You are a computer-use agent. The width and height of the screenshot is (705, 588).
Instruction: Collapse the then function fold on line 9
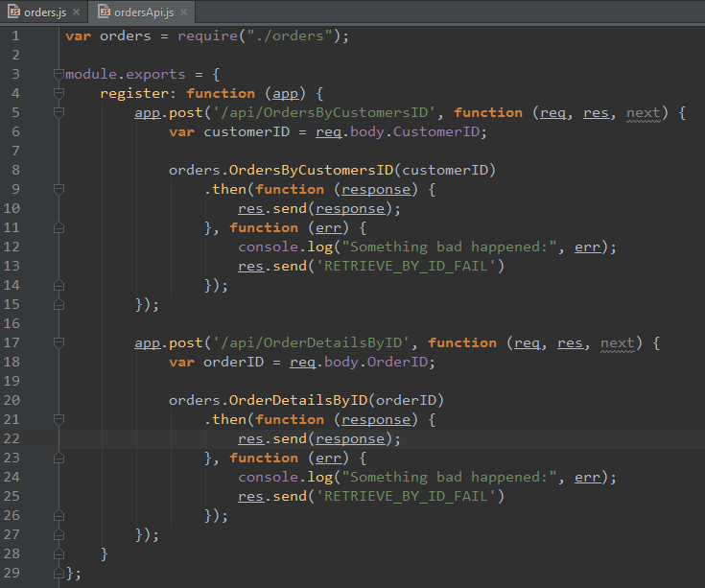tap(59, 189)
